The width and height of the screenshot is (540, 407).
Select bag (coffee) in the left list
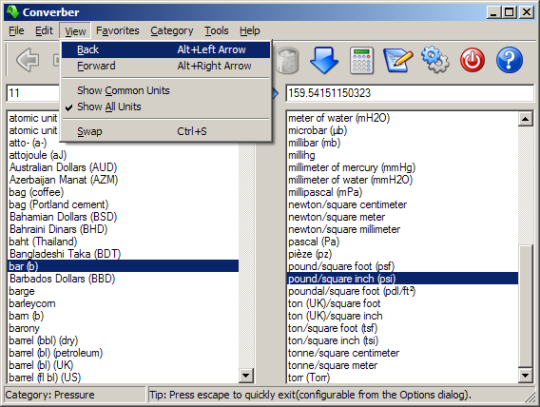(123, 192)
